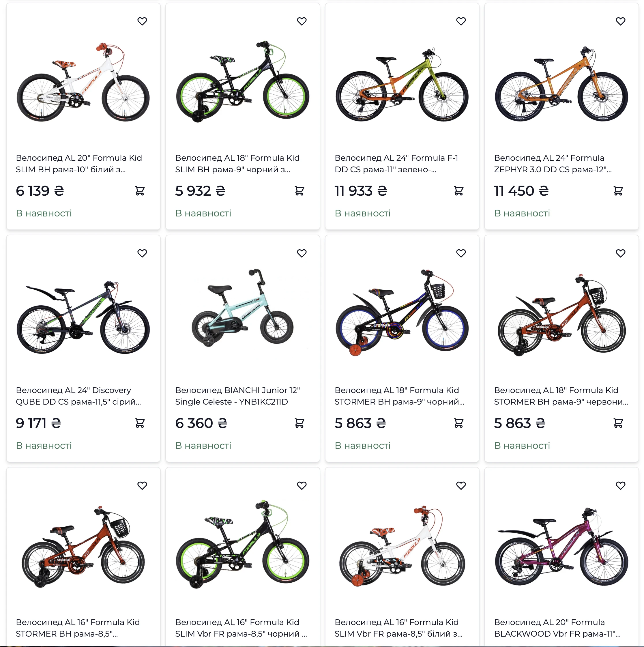The width and height of the screenshot is (644, 647).
Task: Favorite the BIANCHI Junior 12" bike
Action: tap(302, 253)
